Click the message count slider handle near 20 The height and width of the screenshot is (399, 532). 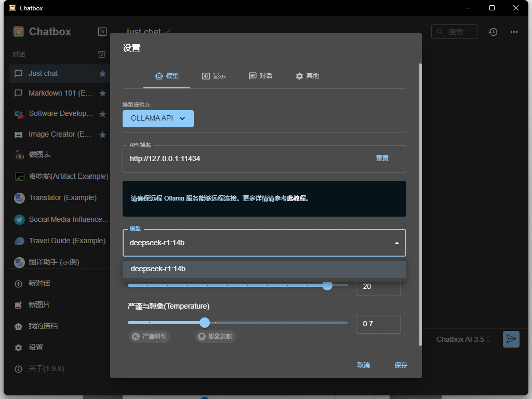pos(327,285)
